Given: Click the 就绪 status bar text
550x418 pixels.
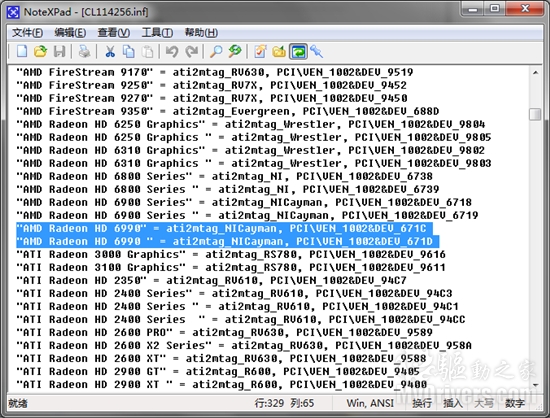Looking at the screenshot, I should click(x=18, y=404).
